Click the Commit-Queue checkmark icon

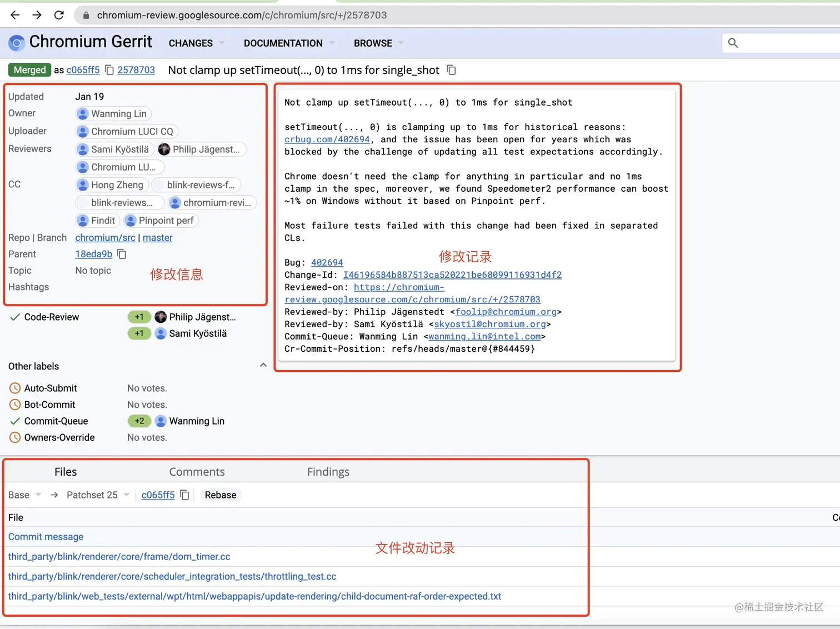pyautogui.click(x=15, y=421)
